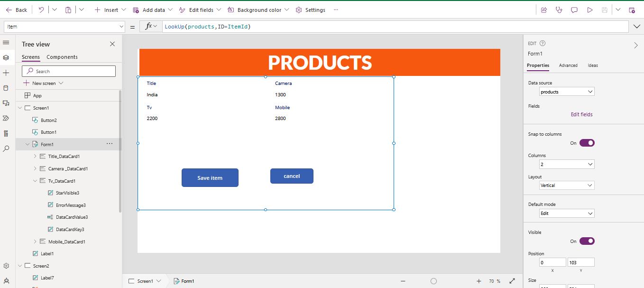The image size is (644, 288).
Task: Click the Edit fields link
Action: click(582, 114)
